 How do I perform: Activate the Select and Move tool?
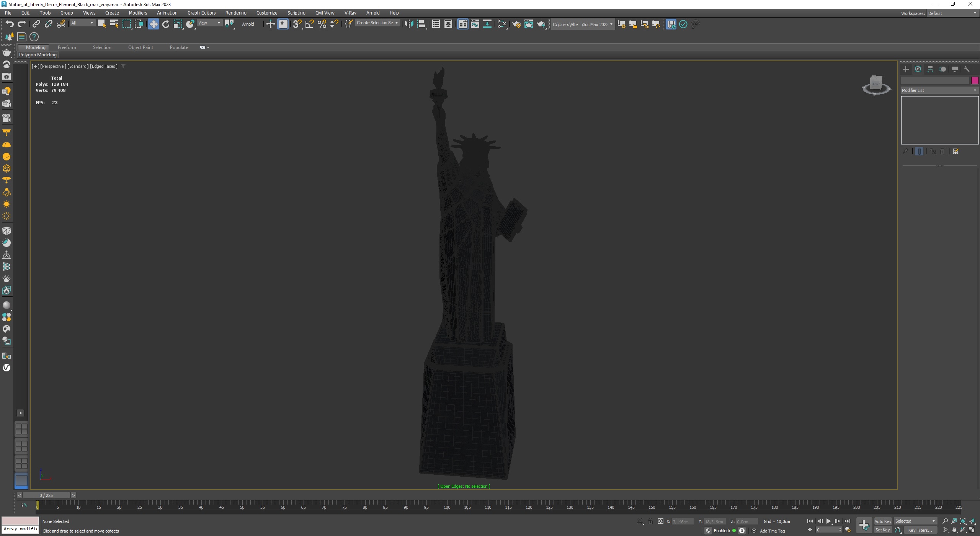click(x=154, y=24)
